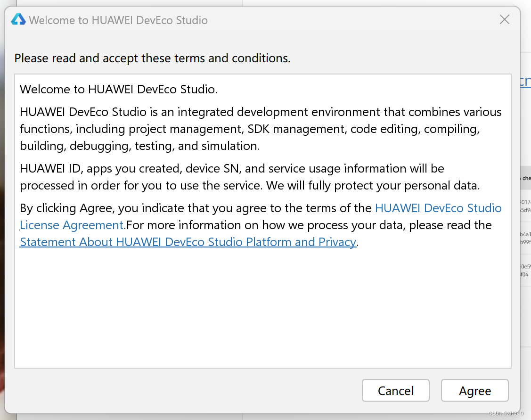Click the dialog title 'Welcome to HUAWEI DevEco Studio'

click(118, 20)
